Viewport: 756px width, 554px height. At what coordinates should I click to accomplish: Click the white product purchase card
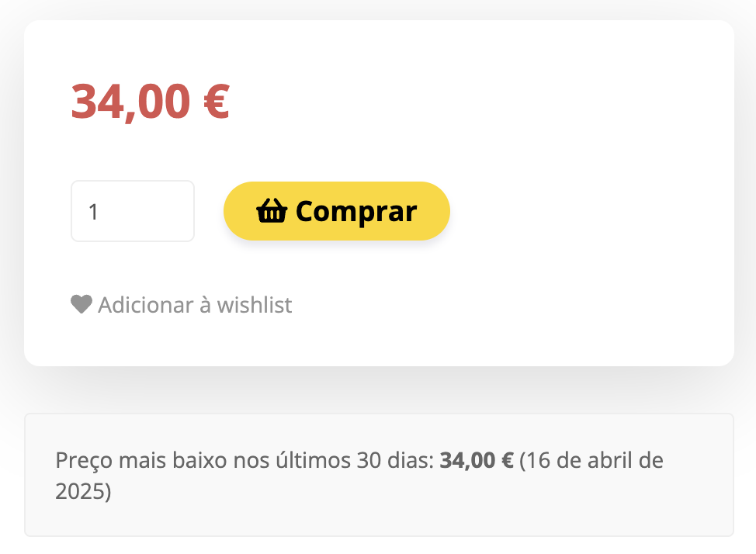point(378,194)
